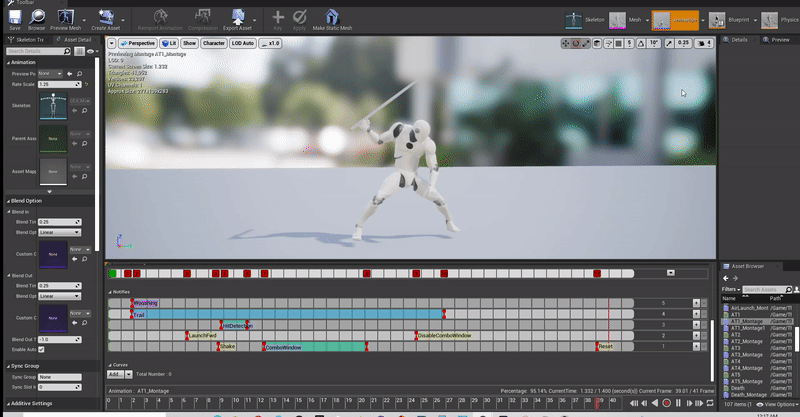This screenshot has width=800, height=417.
Task: Open the Blend In option Linear dropdown
Action: coord(59,232)
